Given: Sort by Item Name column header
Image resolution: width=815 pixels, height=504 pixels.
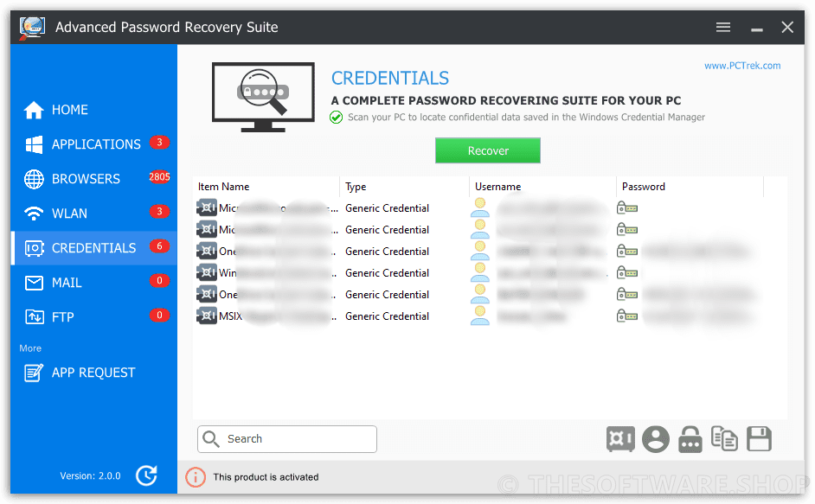Looking at the screenshot, I should coord(266,187).
